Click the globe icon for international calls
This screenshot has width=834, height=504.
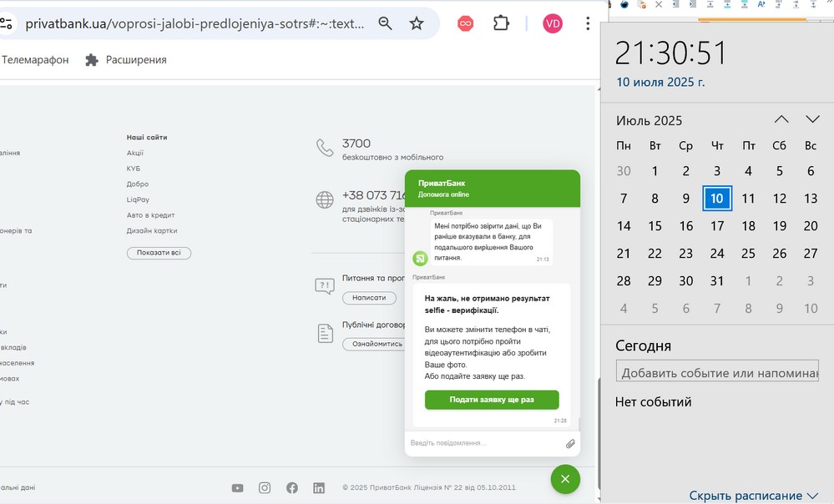(x=325, y=200)
